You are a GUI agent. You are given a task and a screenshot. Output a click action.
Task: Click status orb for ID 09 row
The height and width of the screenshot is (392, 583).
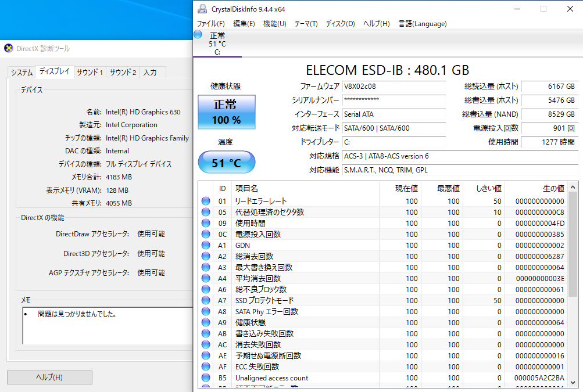pyautogui.click(x=206, y=224)
